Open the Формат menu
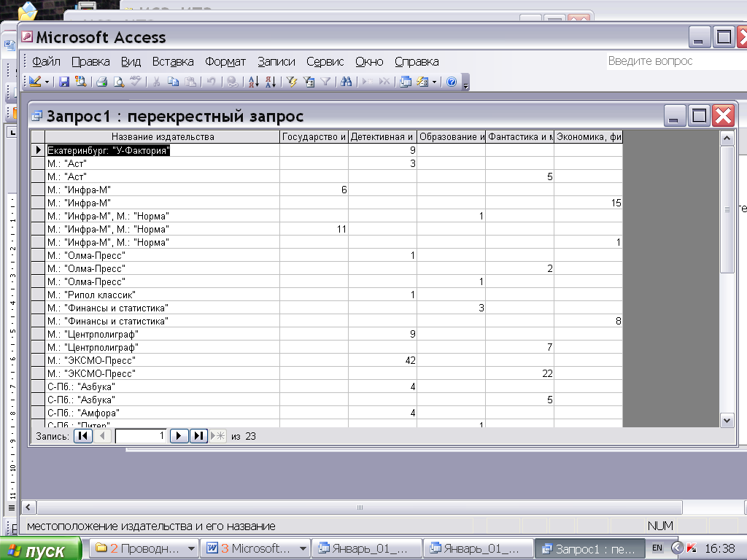The height and width of the screenshot is (560, 747). point(225,61)
